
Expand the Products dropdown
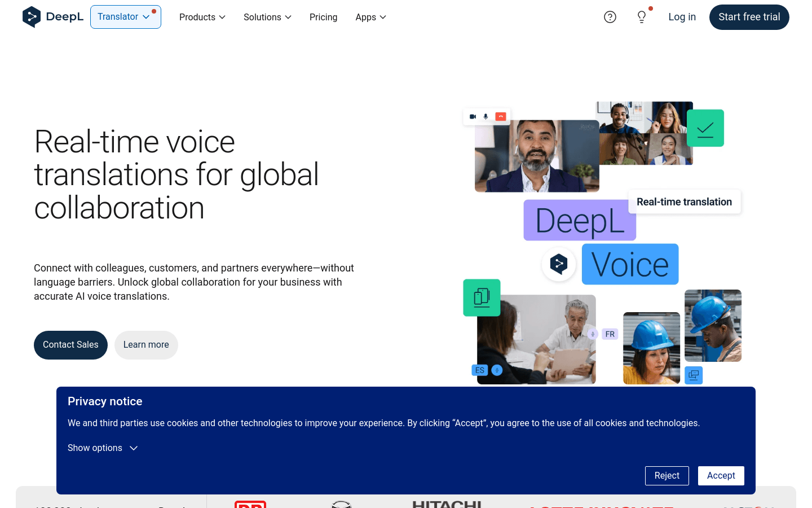[202, 17]
